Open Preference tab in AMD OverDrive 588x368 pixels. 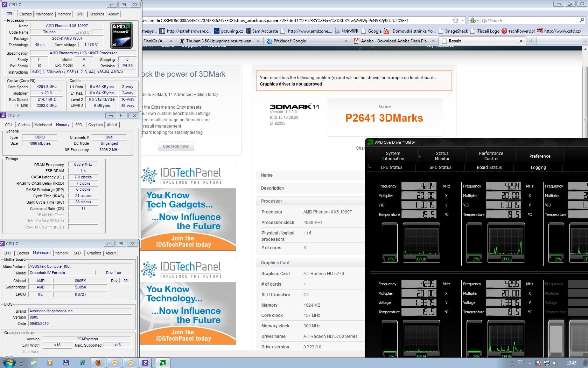pos(540,156)
